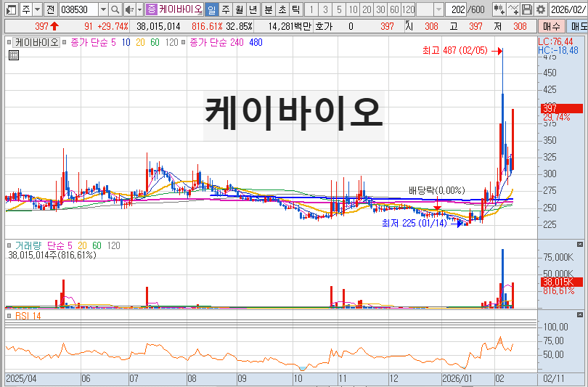Open the blank interval dropdown after 120

point(438,9)
